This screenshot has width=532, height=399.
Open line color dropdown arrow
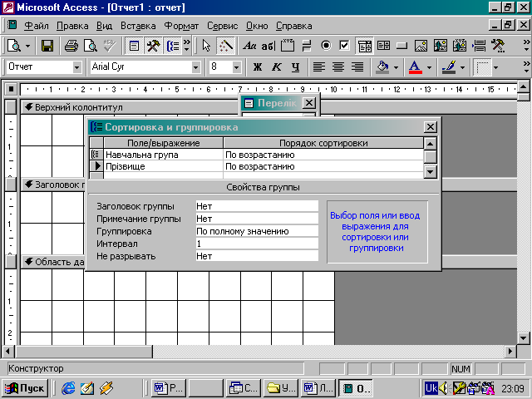(x=462, y=67)
